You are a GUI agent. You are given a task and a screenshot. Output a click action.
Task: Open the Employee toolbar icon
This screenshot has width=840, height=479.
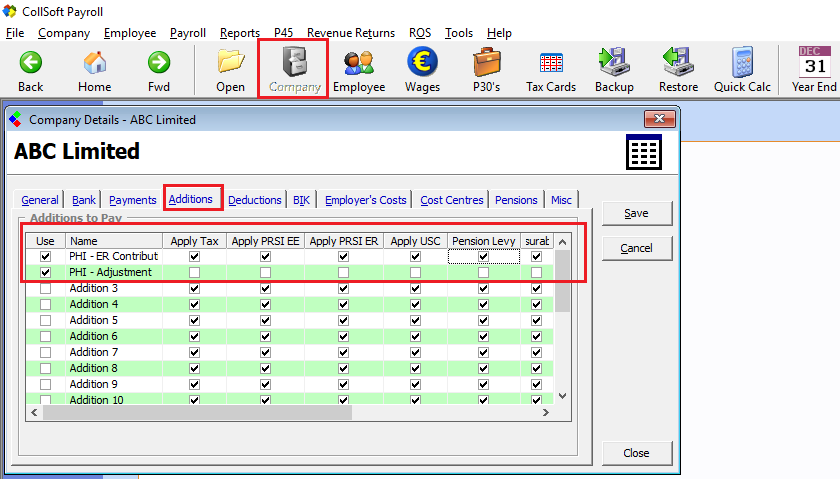pos(358,63)
